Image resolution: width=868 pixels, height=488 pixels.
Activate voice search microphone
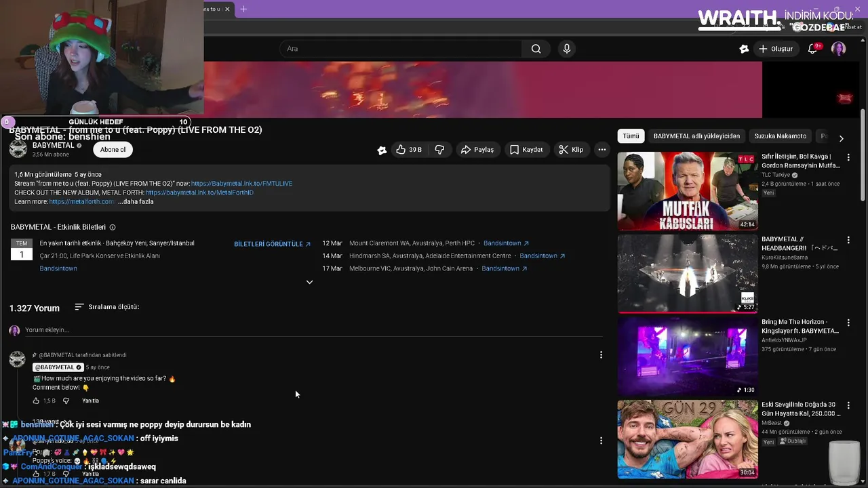pos(567,49)
